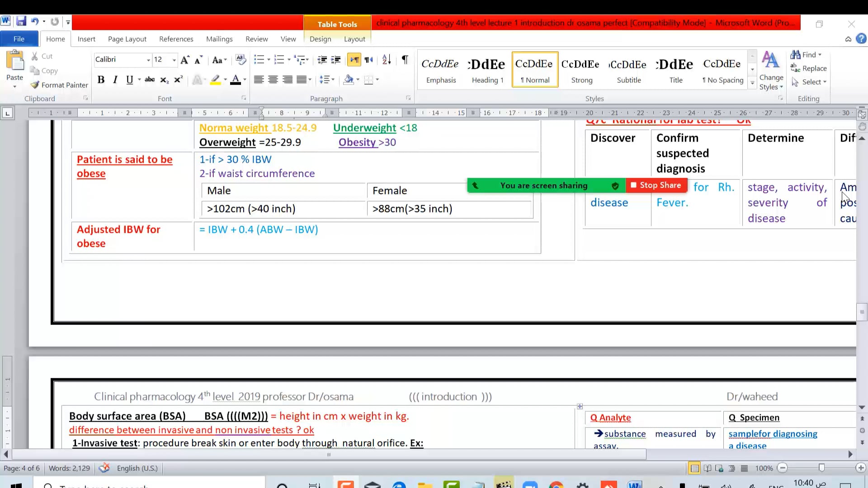Click the Stop Share button
Image resolution: width=868 pixels, height=488 pixels.
(x=656, y=185)
